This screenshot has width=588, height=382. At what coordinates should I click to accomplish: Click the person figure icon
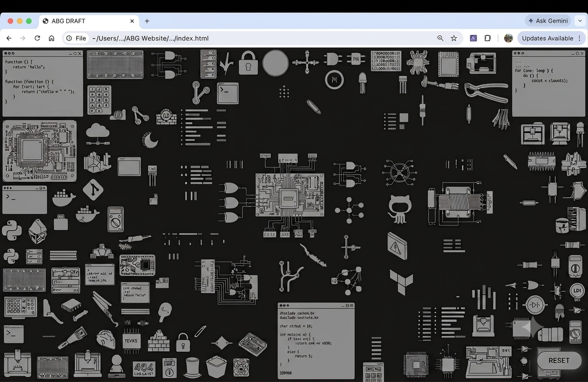(117, 366)
